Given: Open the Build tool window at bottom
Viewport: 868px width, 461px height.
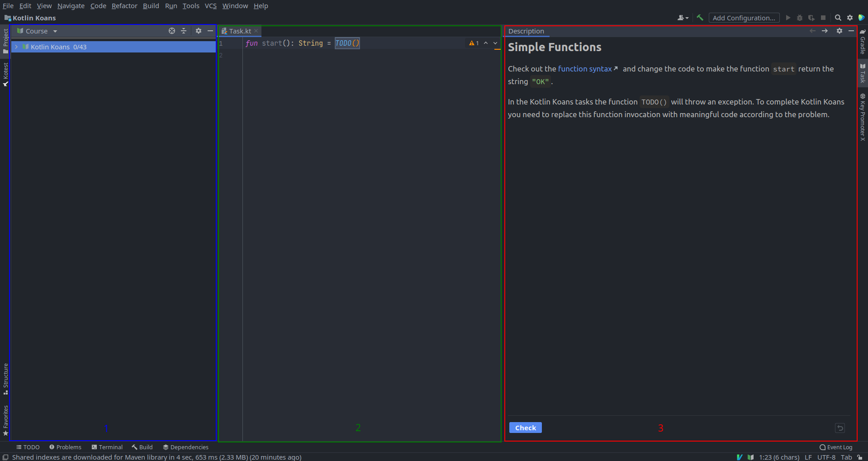Looking at the screenshot, I should tap(142, 447).
